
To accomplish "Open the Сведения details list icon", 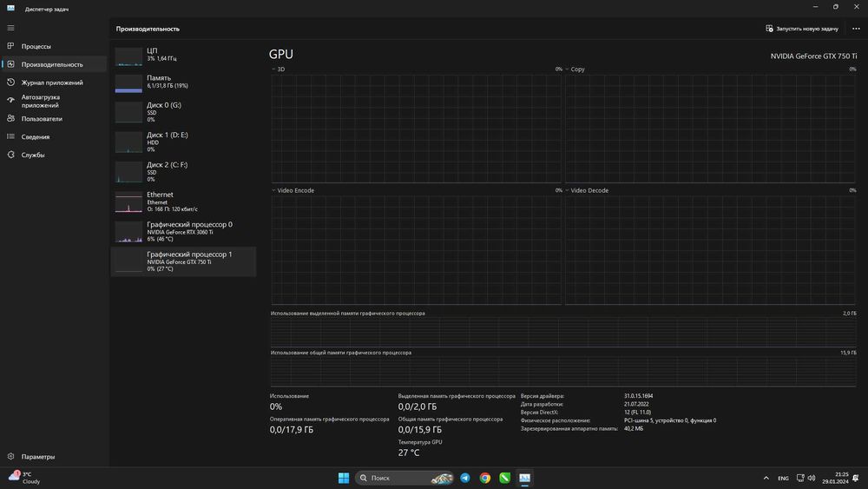I will tap(10, 137).
